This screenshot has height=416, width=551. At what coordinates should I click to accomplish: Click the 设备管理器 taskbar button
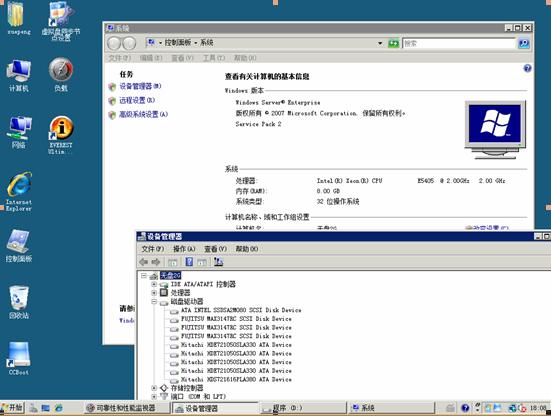(x=215, y=408)
